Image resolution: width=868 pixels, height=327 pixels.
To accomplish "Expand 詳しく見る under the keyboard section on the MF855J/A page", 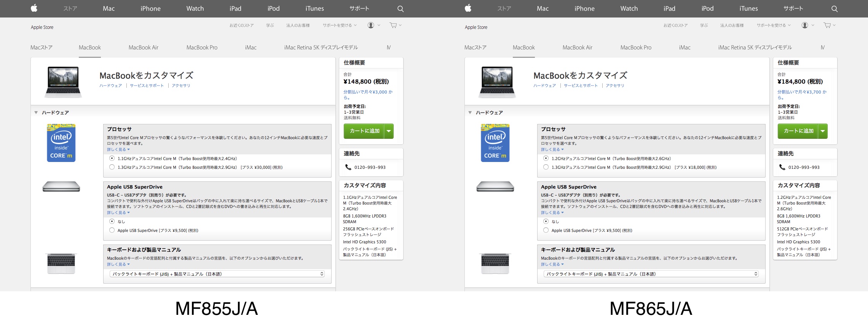I will click(118, 264).
